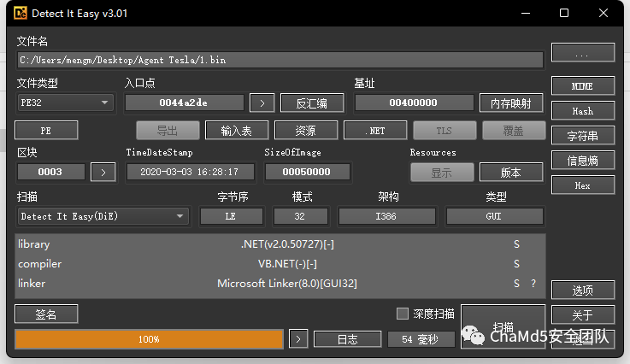The height and width of the screenshot is (364, 630).
Task: Open the 资源 resources button
Action: [x=306, y=130]
